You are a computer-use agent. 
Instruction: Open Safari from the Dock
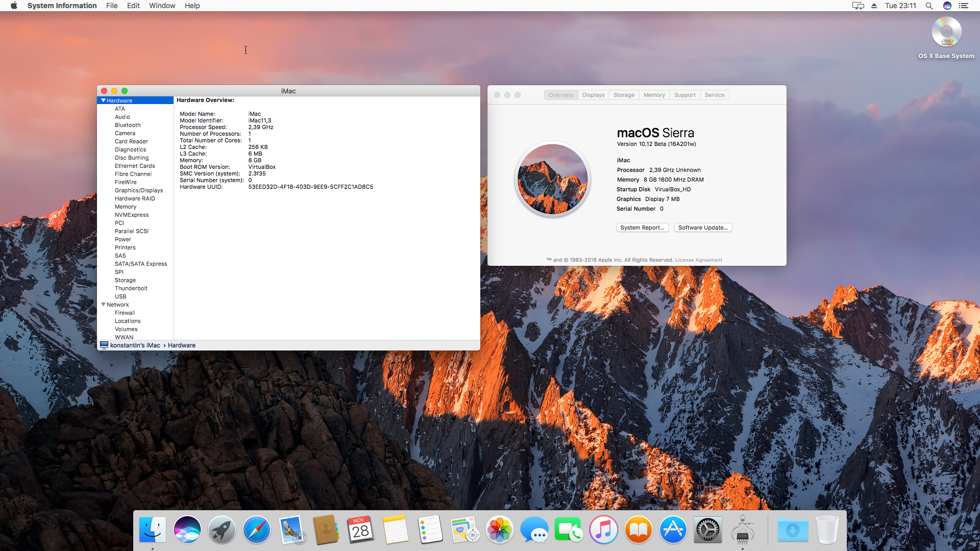[x=256, y=530]
